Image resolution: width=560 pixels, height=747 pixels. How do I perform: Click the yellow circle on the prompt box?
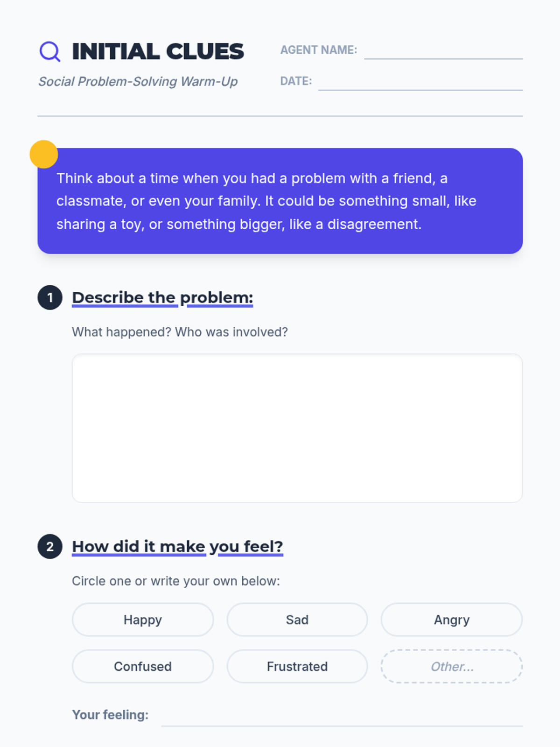coord(43,154)
